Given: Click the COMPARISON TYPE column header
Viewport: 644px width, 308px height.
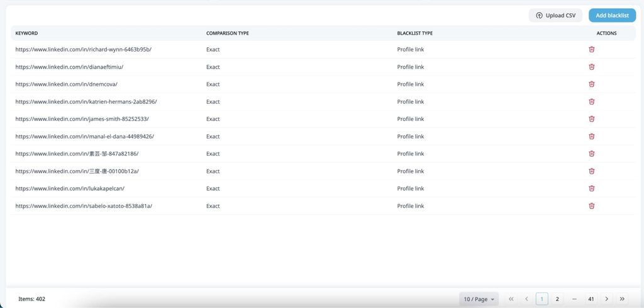Looking at the screenshot, I should point(227,33).
